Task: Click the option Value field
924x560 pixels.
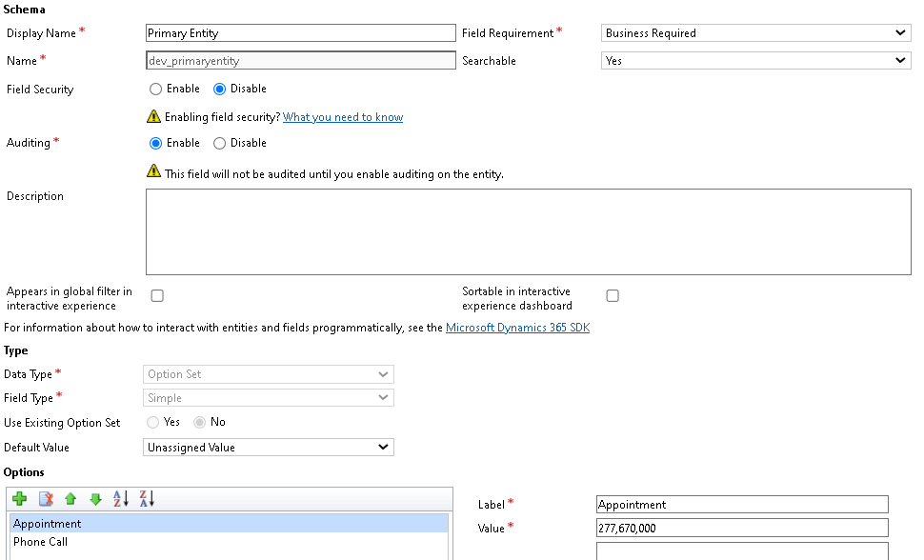Action: click(x=742, y=529)
